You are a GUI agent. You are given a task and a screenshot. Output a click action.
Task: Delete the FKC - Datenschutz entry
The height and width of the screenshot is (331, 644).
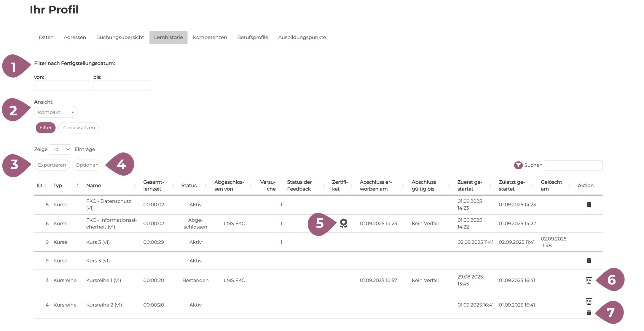click(x=589, y=204)
